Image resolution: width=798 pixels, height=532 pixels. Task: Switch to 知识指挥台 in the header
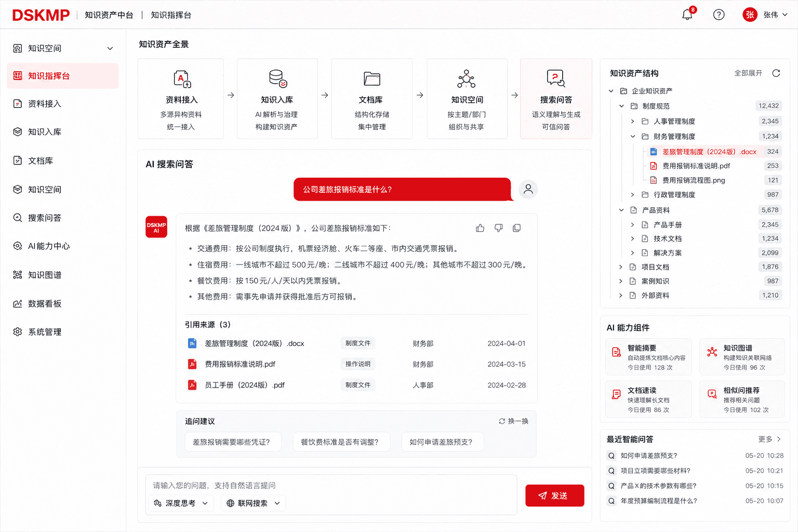coord(171,15)
